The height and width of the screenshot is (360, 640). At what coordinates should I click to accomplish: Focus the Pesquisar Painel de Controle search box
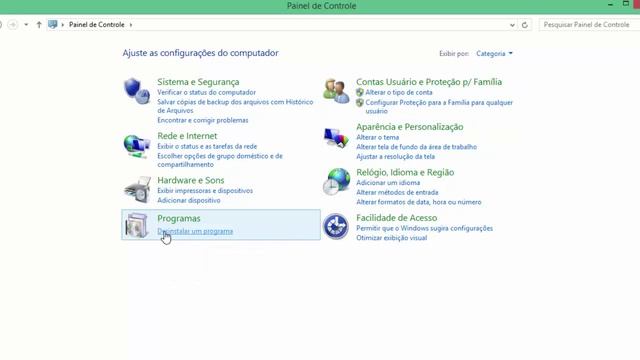pyautogui.click(x=589, y=25)
